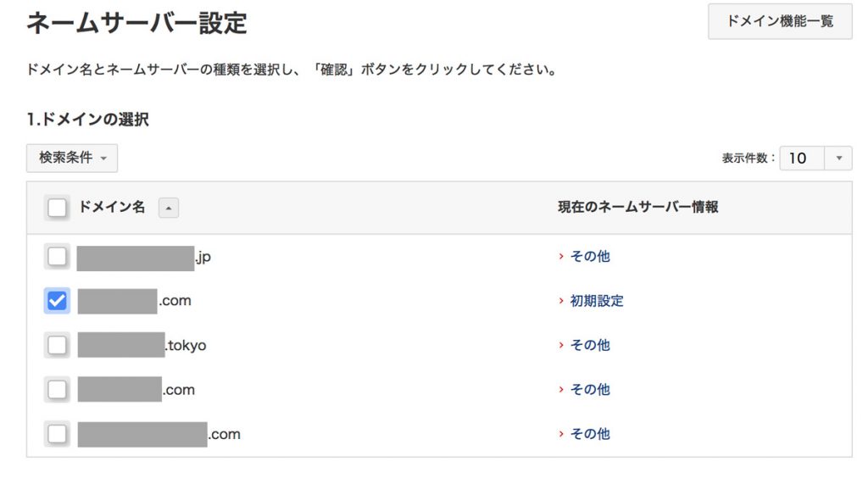
Task: Click the 表示件数 value field showing 10
Action: pos(802,158)
